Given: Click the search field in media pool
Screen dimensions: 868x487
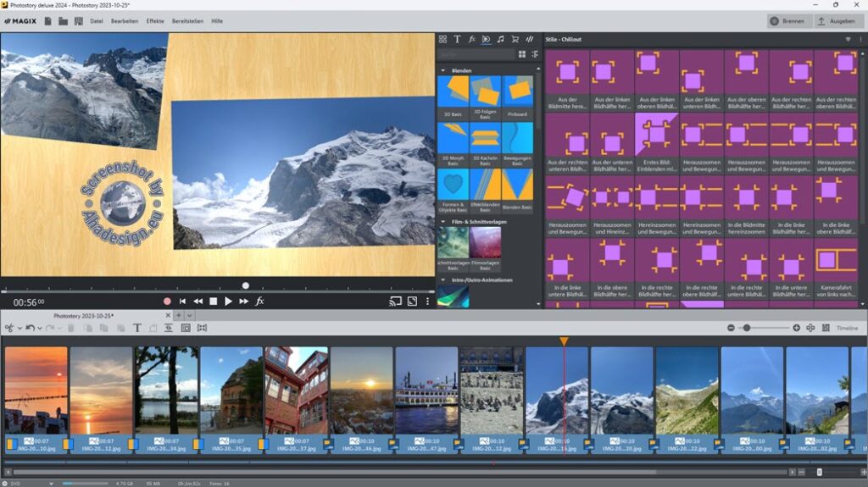Looking at the screenshot, I should [x=476, y=54].
